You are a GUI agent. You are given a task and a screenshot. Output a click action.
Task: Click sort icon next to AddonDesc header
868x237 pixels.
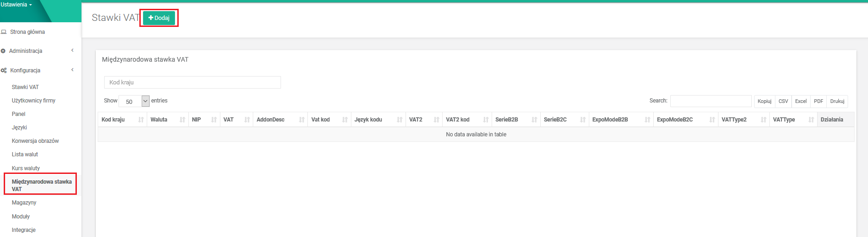pos(302,120)
